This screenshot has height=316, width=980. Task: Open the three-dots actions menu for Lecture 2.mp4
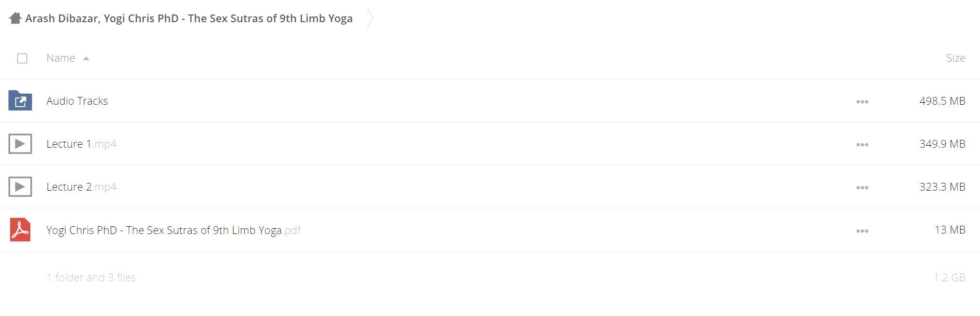[x=862, y=188]
